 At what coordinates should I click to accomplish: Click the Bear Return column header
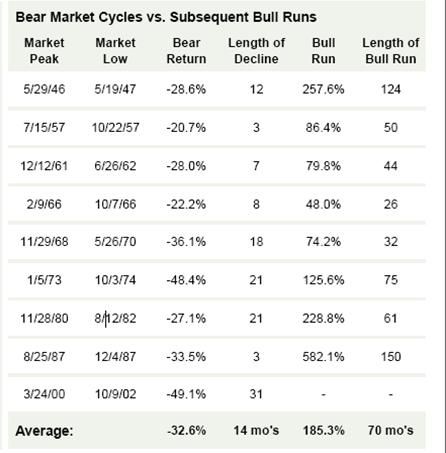click(x=186, y=51)
